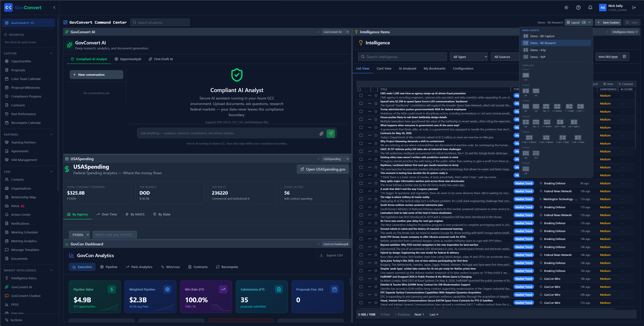Click Export CSV in GovCon Analytics
The width and height of the screenshot is (644, 326).
tap(331, 255)
